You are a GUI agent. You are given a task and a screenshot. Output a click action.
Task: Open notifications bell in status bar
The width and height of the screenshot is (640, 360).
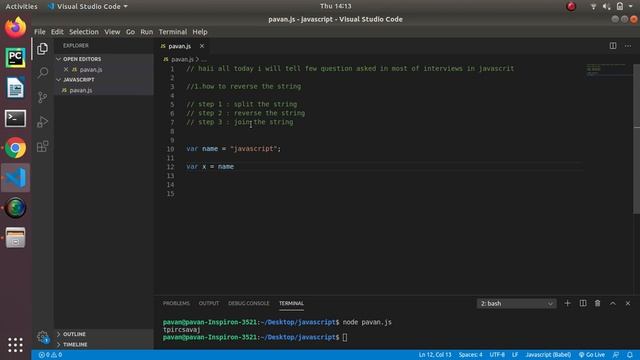(630, 355)
